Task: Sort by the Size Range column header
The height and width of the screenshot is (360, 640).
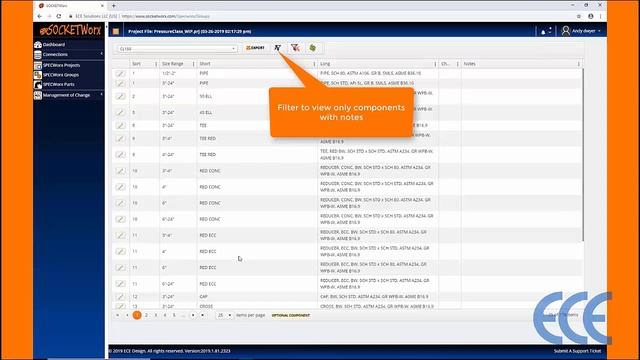Action: pyautogui.click(x=173, y=64)
